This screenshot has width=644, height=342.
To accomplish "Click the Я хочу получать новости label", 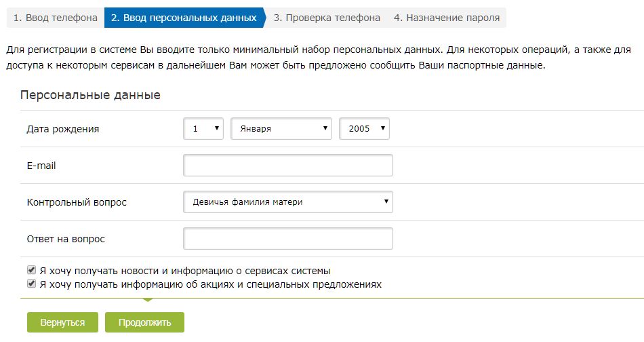I will [x=184, y=270].
